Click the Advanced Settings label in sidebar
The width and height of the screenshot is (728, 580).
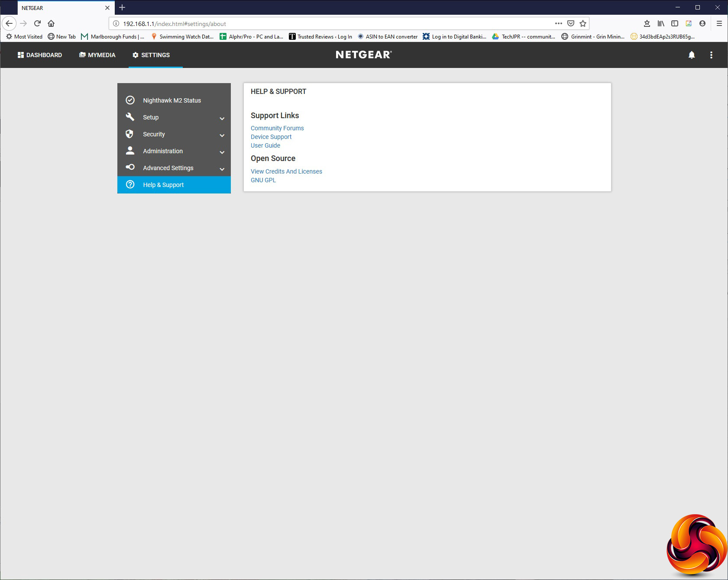pyautogui.click(x=168, y=168)
